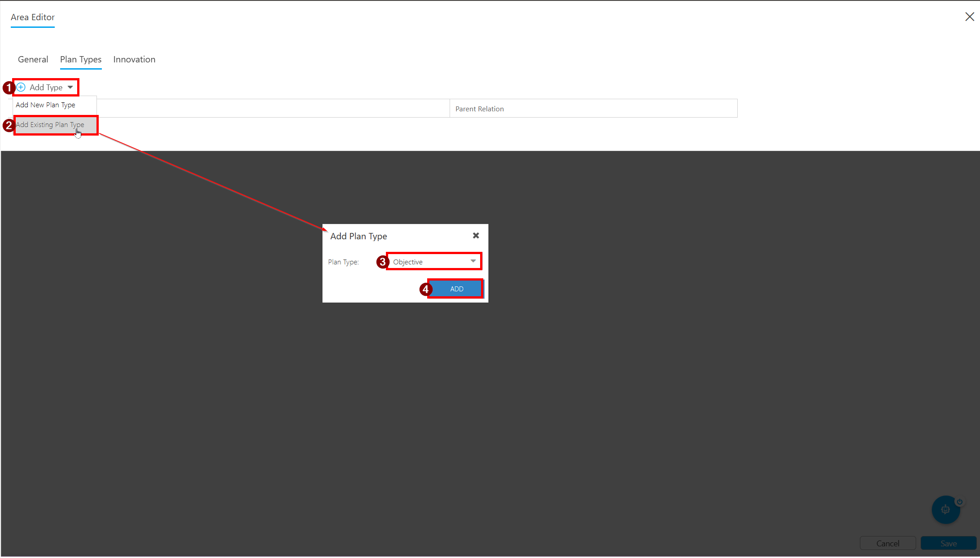Image resolution: width=980 pixels, height=558 pixels.
Task: Dismiss the Add Plan Type dialog
Action: click(476, 236)
